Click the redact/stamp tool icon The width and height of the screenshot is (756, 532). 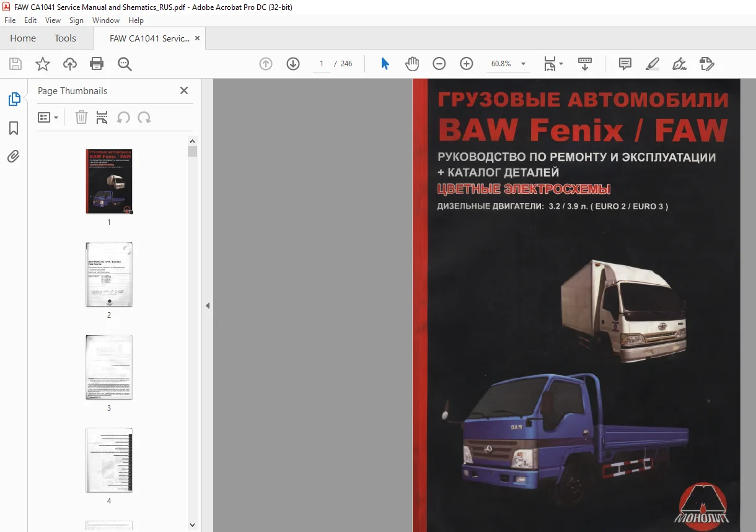click(707, 64)
